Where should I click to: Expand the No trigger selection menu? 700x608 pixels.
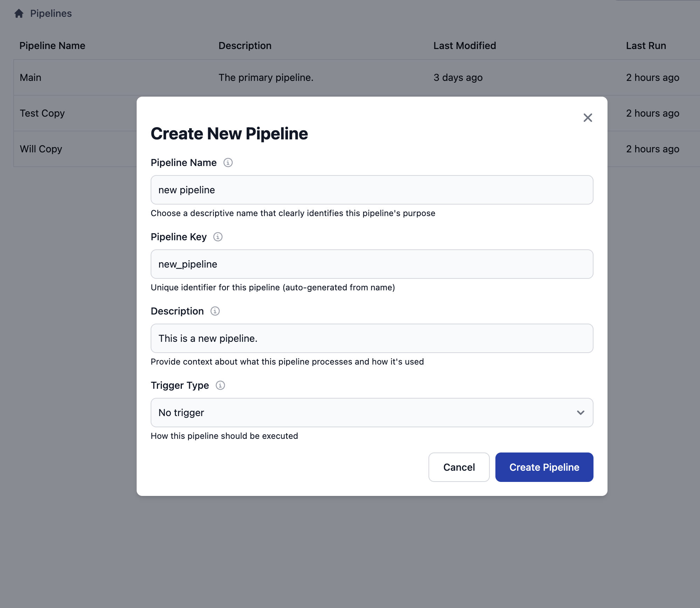pos(372,413)
